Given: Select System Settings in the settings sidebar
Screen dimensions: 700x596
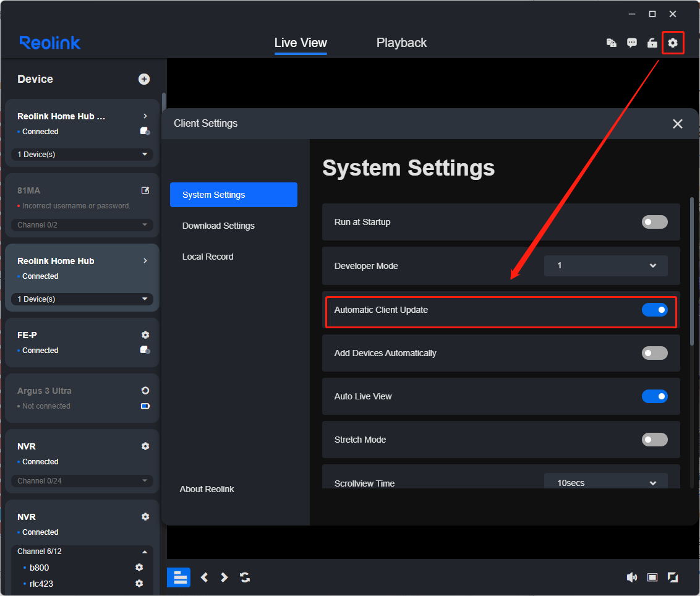Looking at the screenshot, I should (x=234, y=195).
